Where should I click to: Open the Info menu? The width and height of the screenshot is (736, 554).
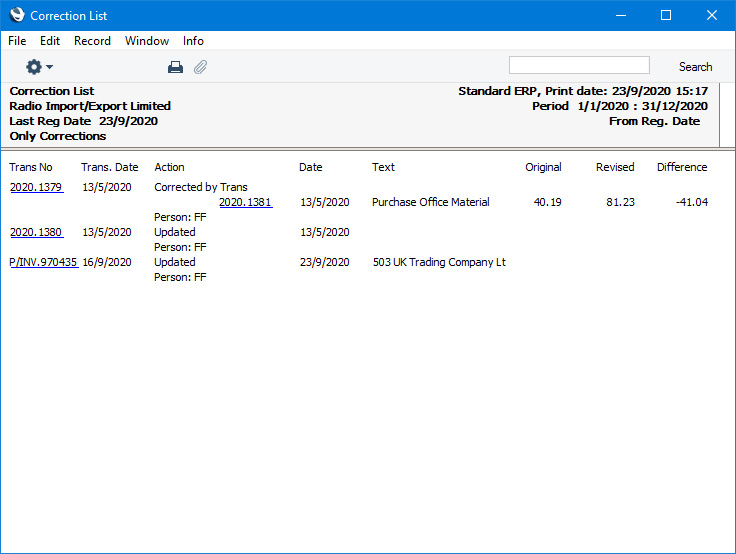click(x=193, y=41)
